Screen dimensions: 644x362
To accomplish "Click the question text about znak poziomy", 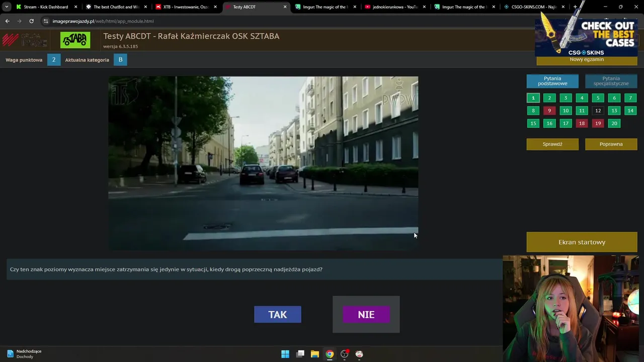I will pos(166,269).
